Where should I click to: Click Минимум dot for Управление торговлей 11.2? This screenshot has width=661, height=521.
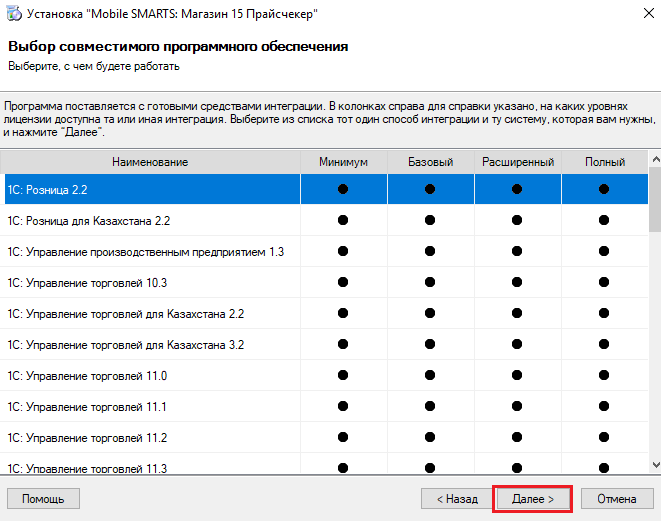343,437
